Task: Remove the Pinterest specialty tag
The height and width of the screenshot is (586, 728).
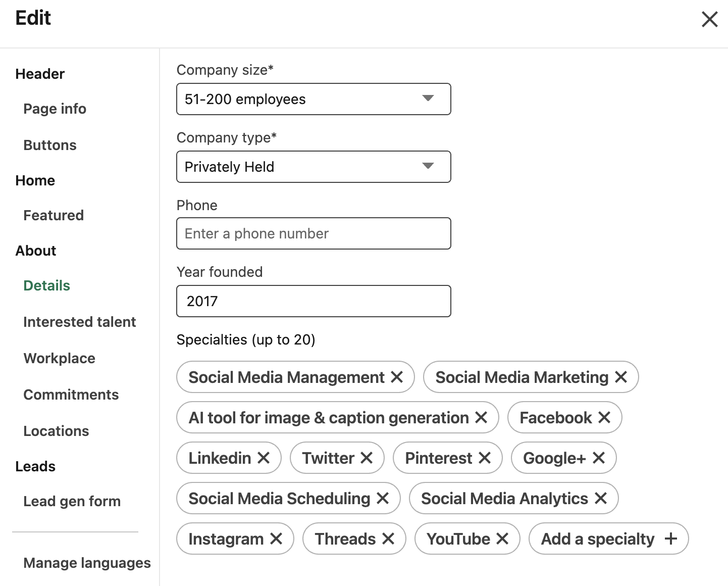Action: point(485,458)
